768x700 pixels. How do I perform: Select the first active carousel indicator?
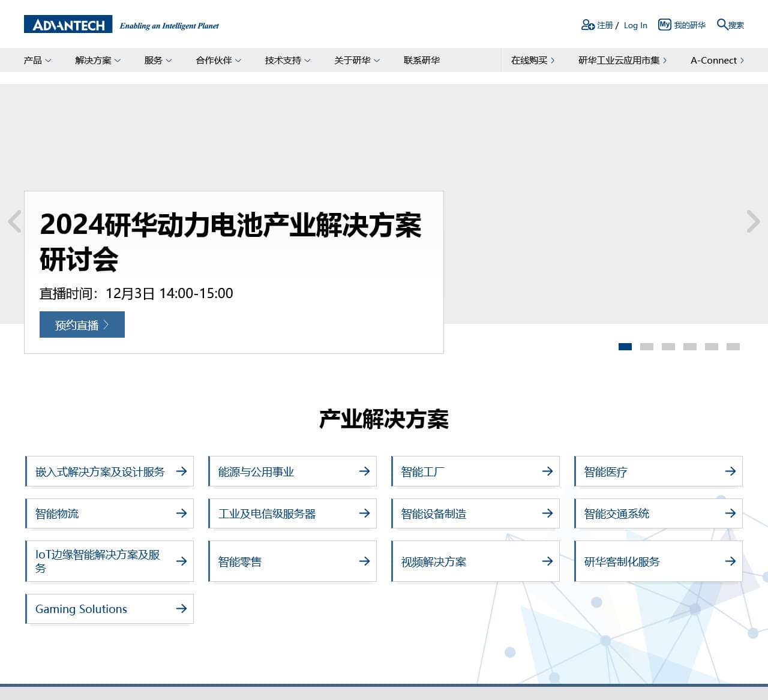(625, 347)
